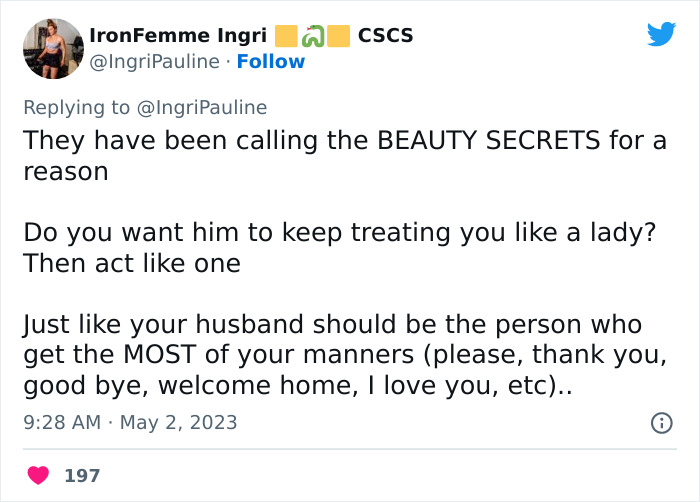700x502 pixels.
Task: Click the CSCS text in the display name
Action: coord(385,36)
